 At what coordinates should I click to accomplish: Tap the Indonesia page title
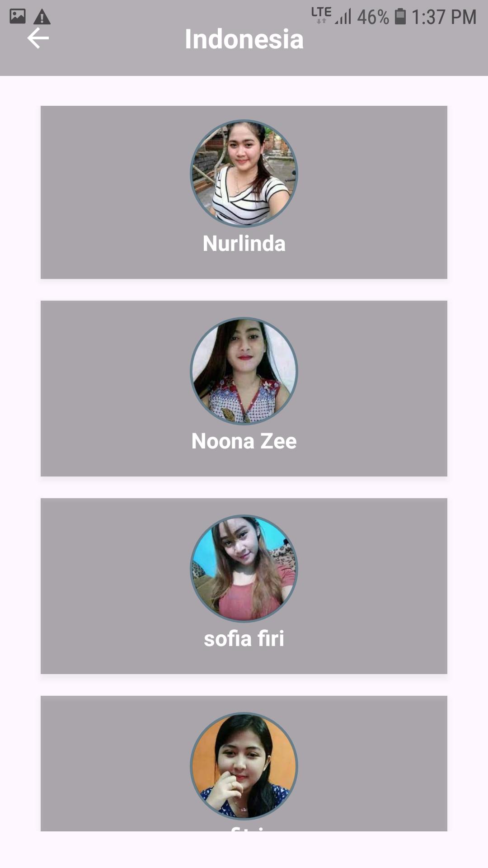point(244,39)
